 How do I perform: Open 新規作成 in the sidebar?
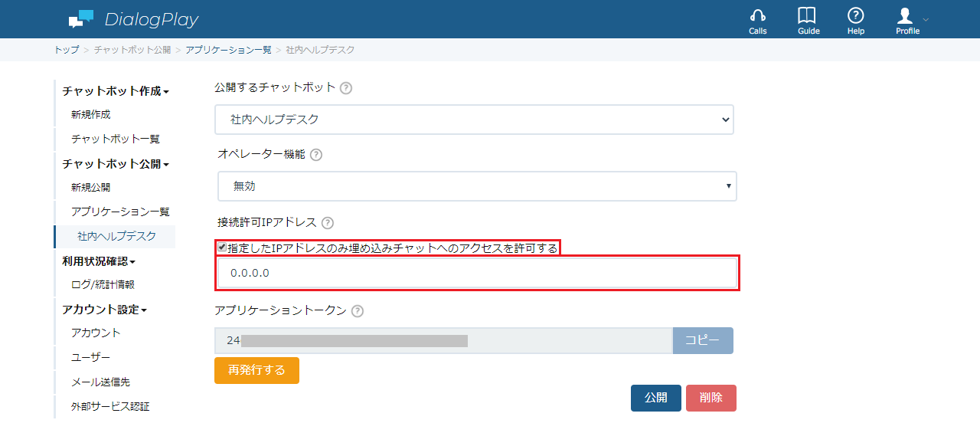(91, 115)
